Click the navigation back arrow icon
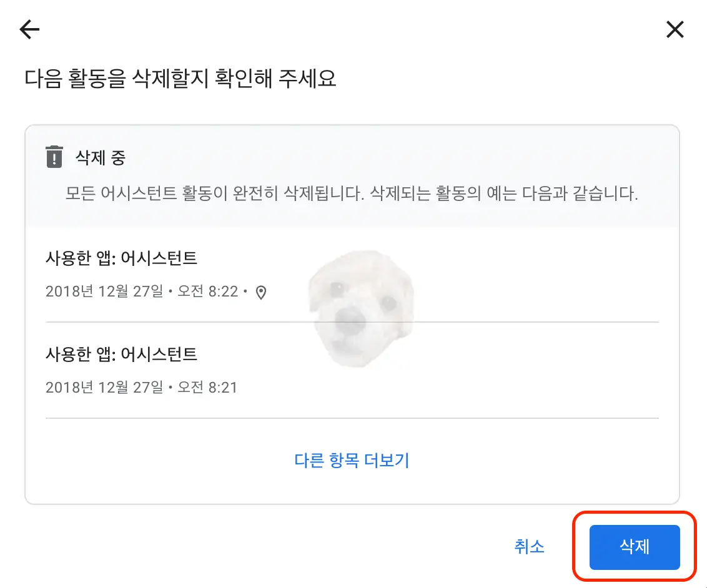This screenshot has height=588, width=707. [x=28, y=29]
